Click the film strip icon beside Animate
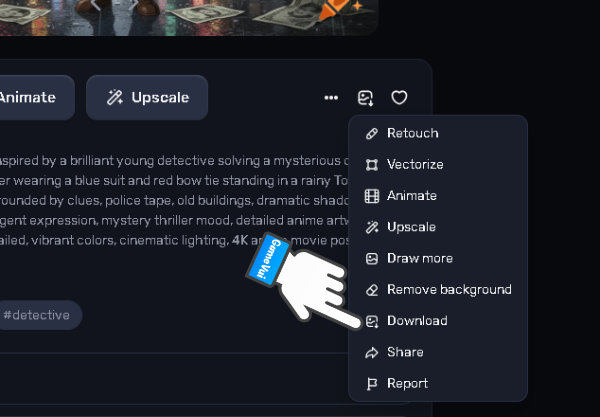This screenshot has height=417, width=600. pyautogui.click(x=372, y=196)
